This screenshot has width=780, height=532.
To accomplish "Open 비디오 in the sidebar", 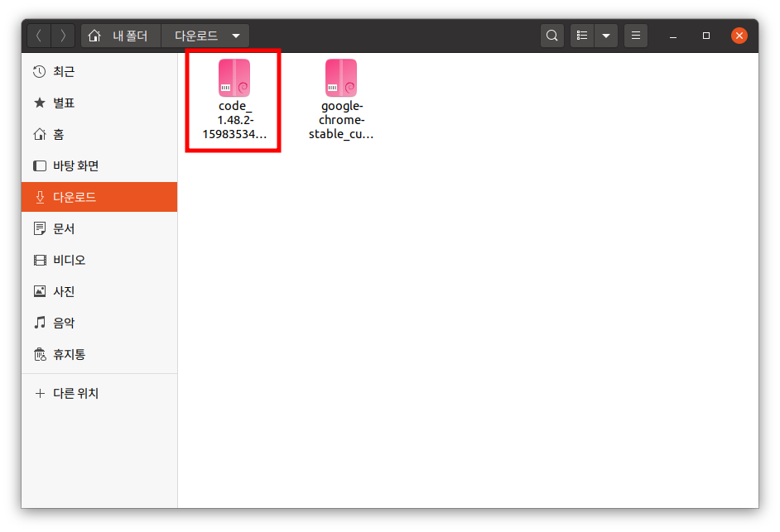I will tap(99, 260).
